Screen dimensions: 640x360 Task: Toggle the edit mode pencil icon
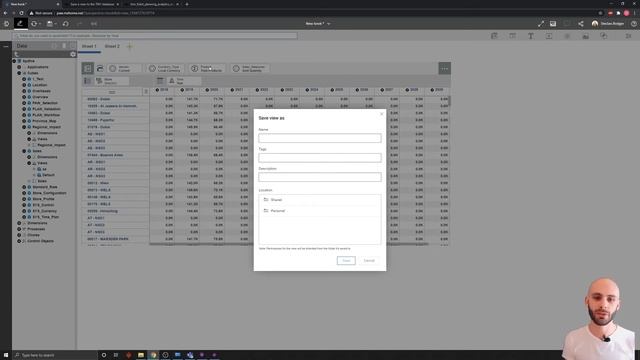[20, 24]
